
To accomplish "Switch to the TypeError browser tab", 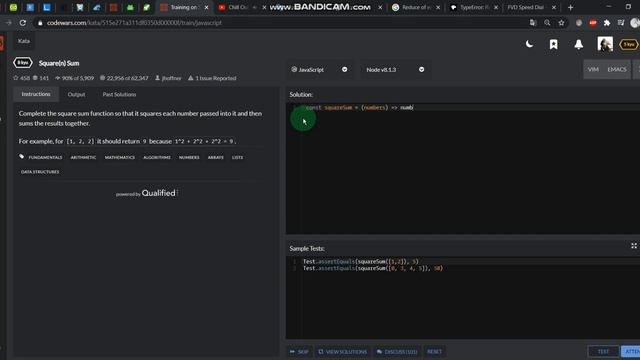I will click(x=473, y=7).
